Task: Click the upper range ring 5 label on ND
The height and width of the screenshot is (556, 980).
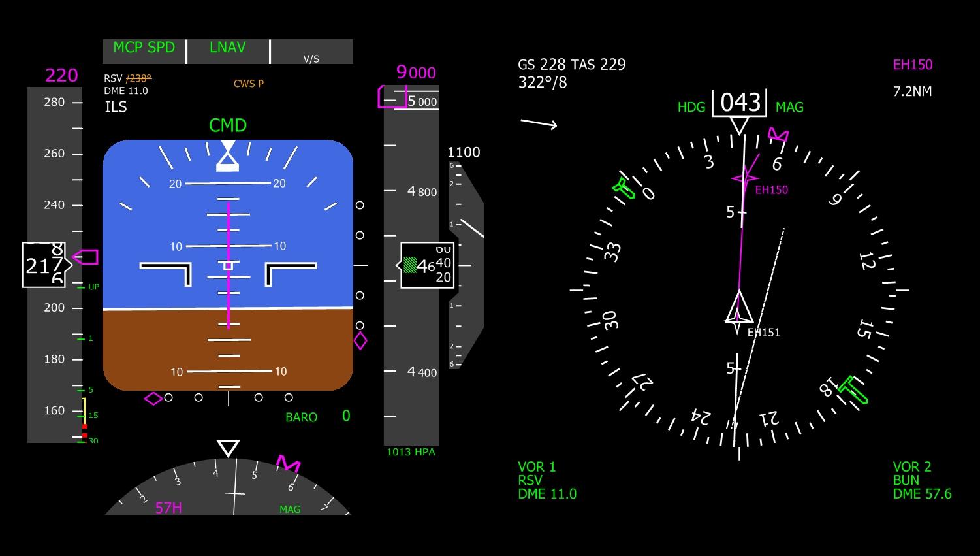Action: click(731, 212)
